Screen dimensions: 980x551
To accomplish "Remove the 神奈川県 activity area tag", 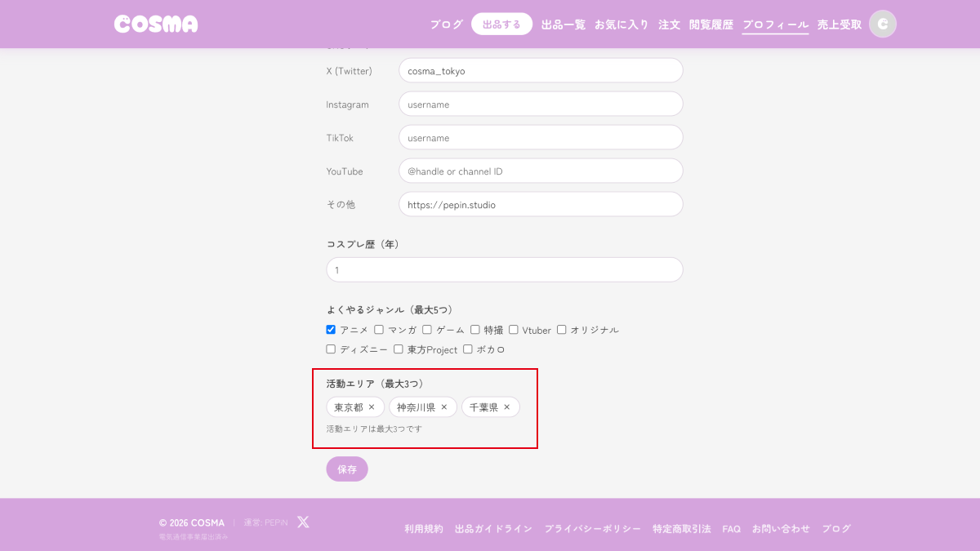I will pos(445,407).
